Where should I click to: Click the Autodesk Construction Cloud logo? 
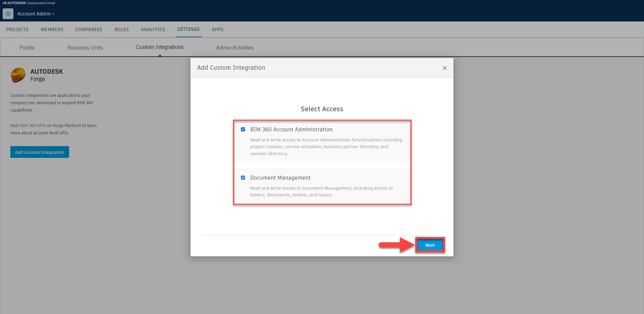(29, 3)
